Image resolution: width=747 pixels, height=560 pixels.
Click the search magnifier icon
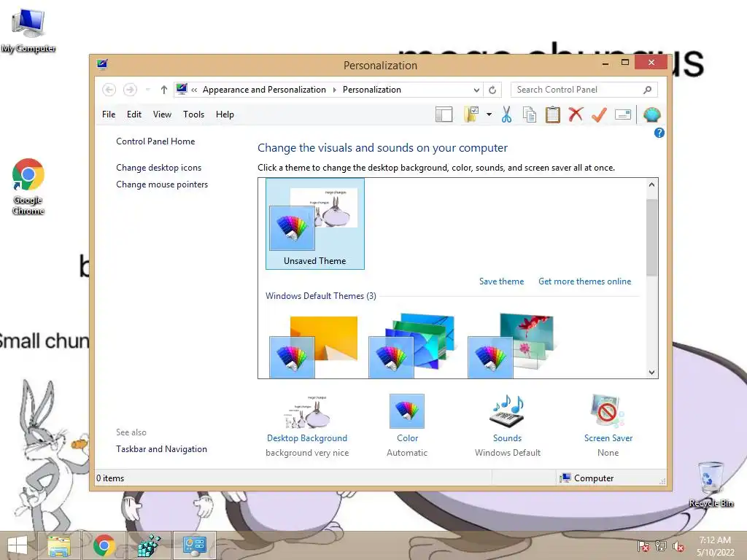[648, 90]
